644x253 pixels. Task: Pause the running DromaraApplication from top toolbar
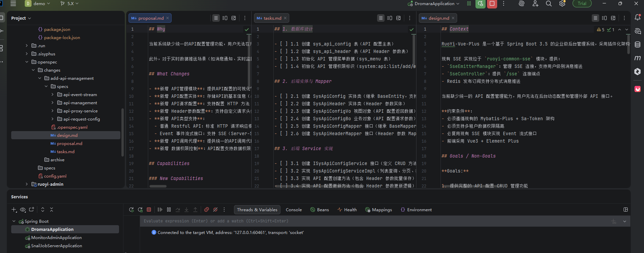tap(469, 3)
